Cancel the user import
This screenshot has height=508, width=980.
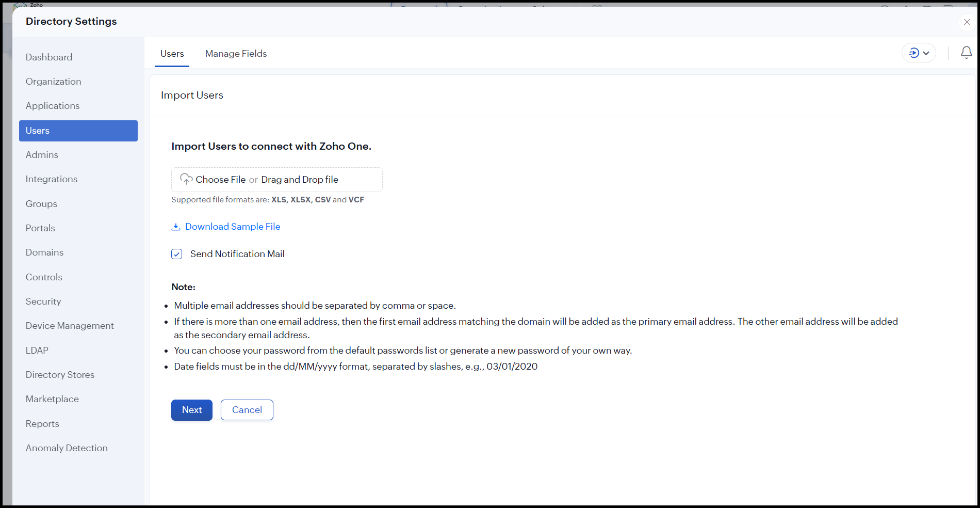tap(247, 410)
